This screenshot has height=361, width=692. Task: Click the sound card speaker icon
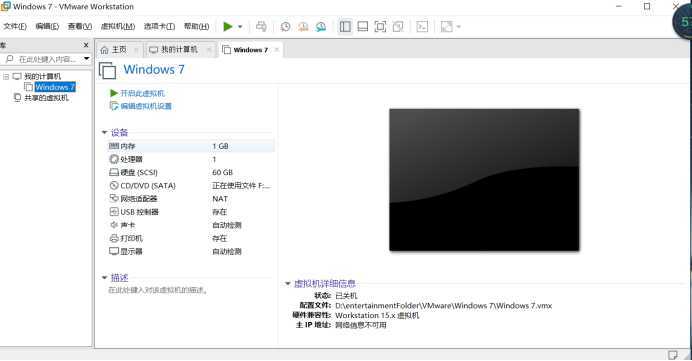(114, 225)
